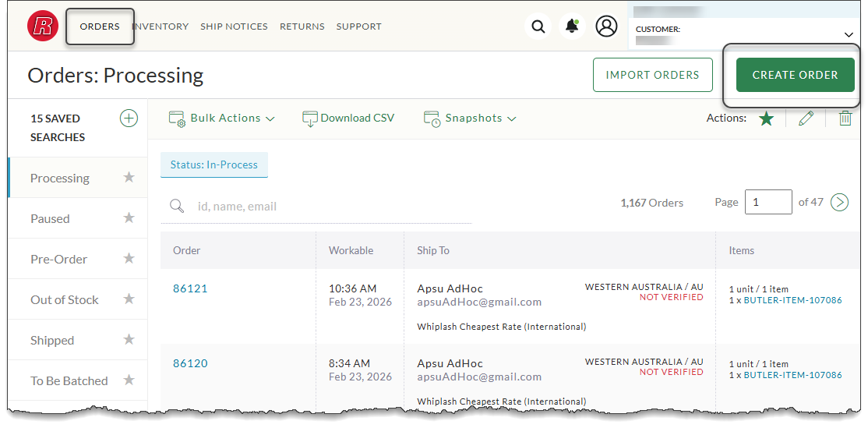The width and height of the screenshot is (868, 428).
Task: Open the Inventory menu
Action: pos(161,27)
